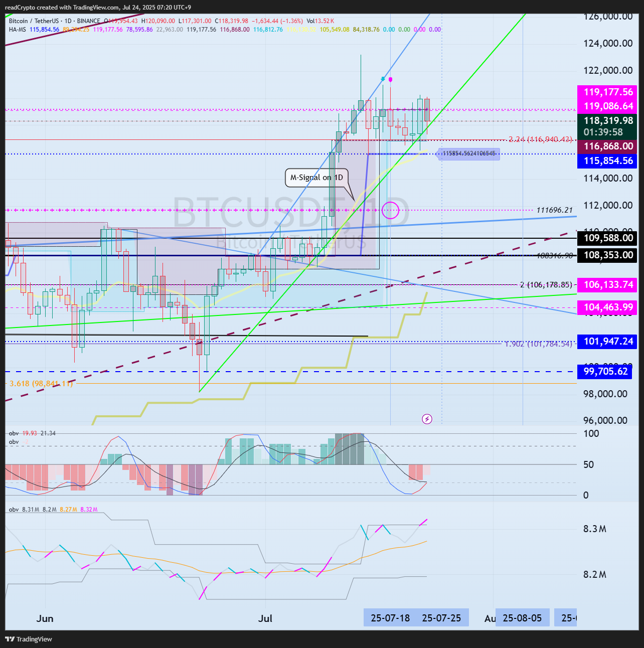Viewport: 644px width, 648px height.
Task: Click the 126,000.00 price axis label
Action: [x=608, y=16]
